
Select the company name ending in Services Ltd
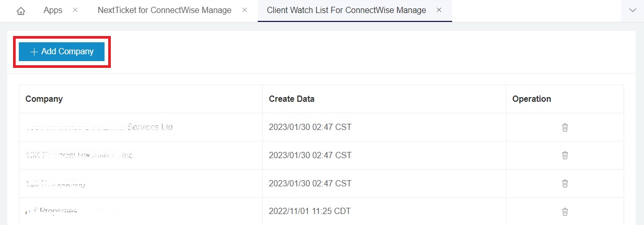(99, 127)
